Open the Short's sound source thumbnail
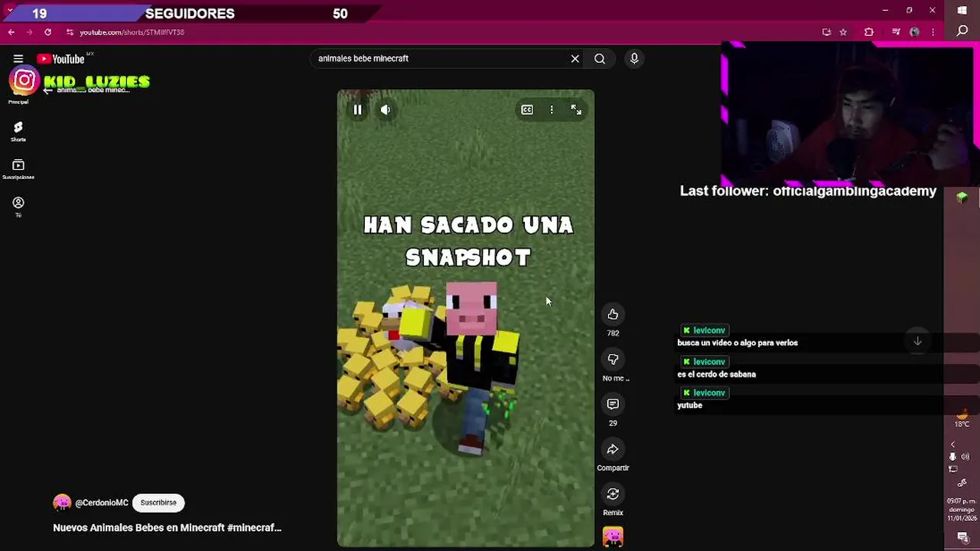The height and width of the screenshot is (551, 980). point(613,537)
